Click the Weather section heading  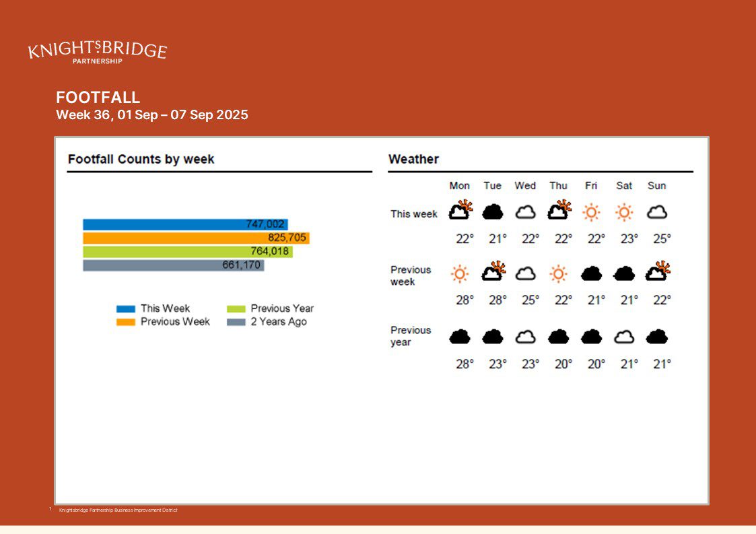(x=413, y=160)
